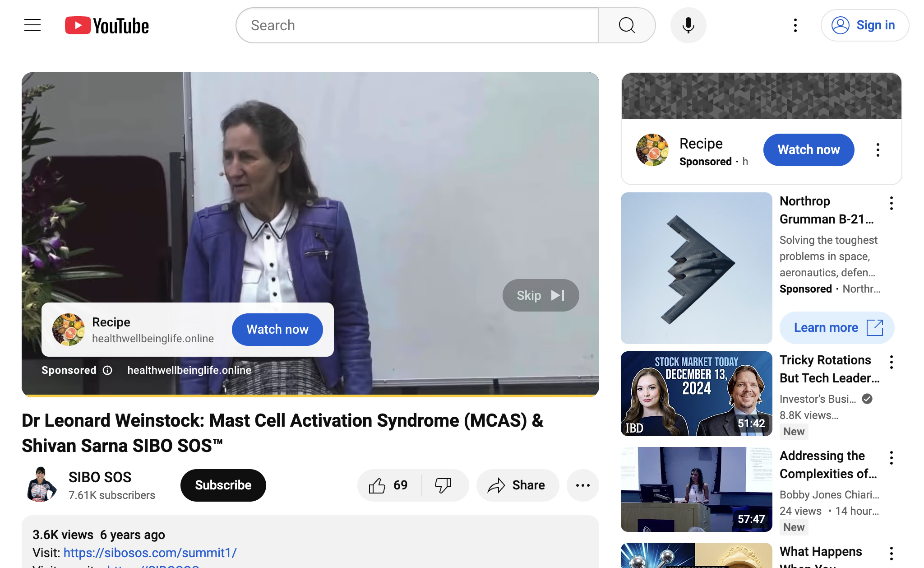The height and width of the screenshot is (568, 924).
Task: Open options for What Happens video
Action: click(892, 554)
